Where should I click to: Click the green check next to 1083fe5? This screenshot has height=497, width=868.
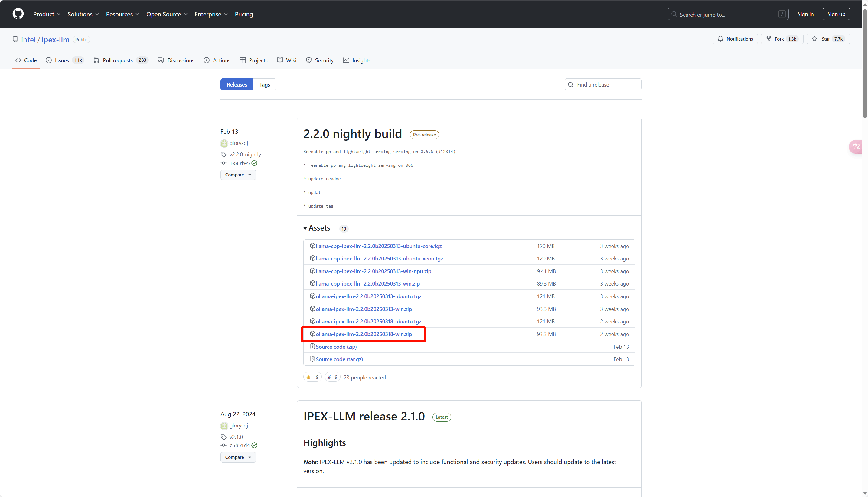tap(255, 163)
